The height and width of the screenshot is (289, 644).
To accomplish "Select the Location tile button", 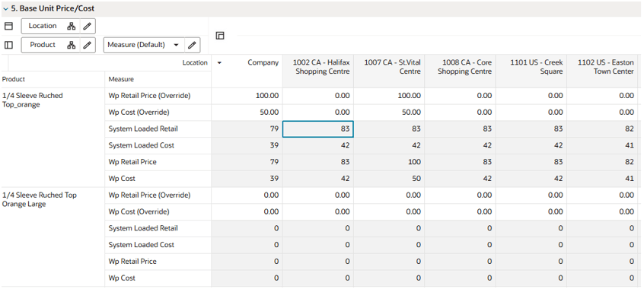I will 43,26.
